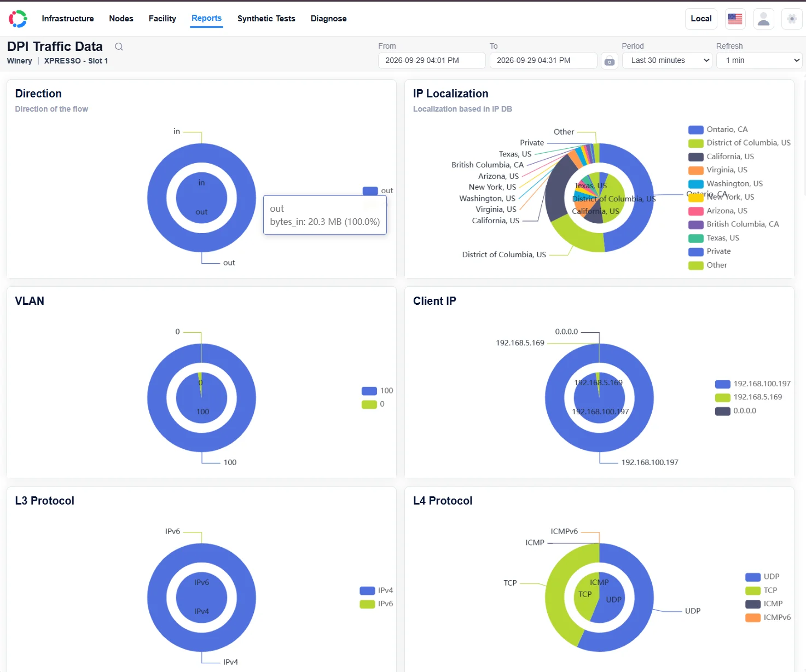This screenshot has width=806, height=672.
Task: Click the XPRESSO - Slot 1 breadcrumb
Action: point(76,61)
